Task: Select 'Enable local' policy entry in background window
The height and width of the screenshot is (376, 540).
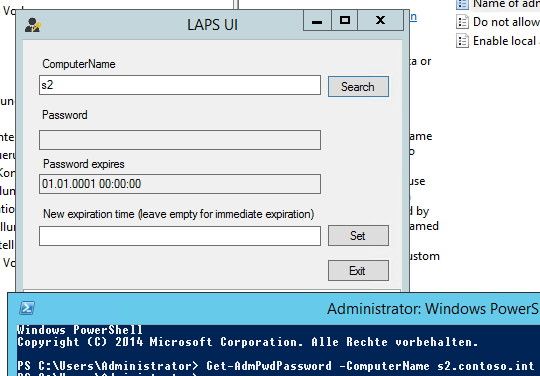Action: click(x=498, y=41)
